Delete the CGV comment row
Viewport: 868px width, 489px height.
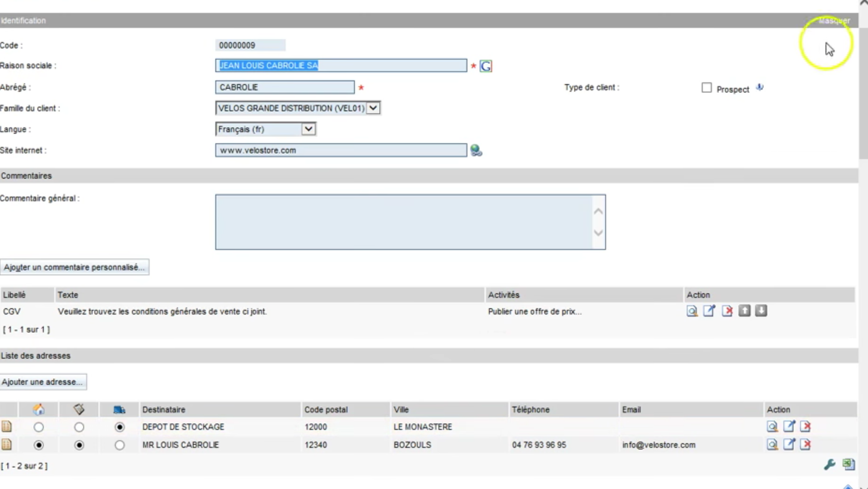click(727, 311)
